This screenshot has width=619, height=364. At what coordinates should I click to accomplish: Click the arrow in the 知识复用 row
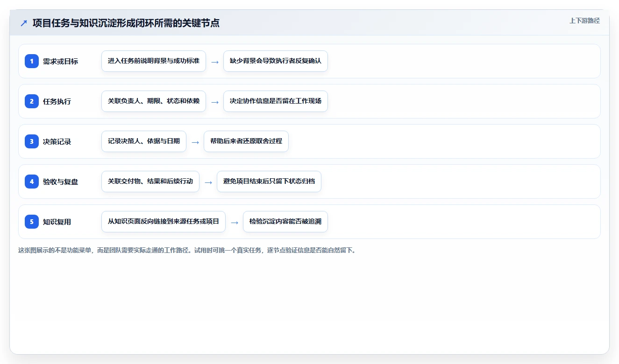[x=235, y=222]
